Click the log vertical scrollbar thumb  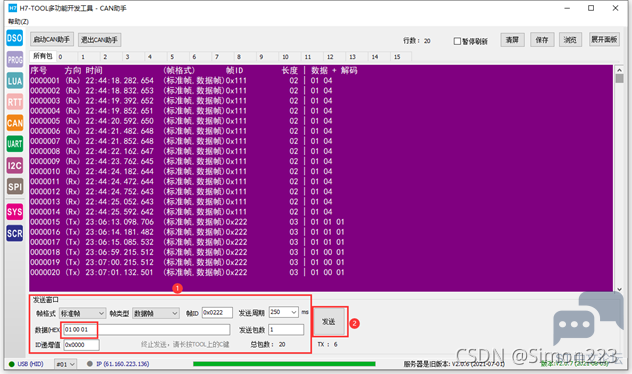[x=620, y=78]
